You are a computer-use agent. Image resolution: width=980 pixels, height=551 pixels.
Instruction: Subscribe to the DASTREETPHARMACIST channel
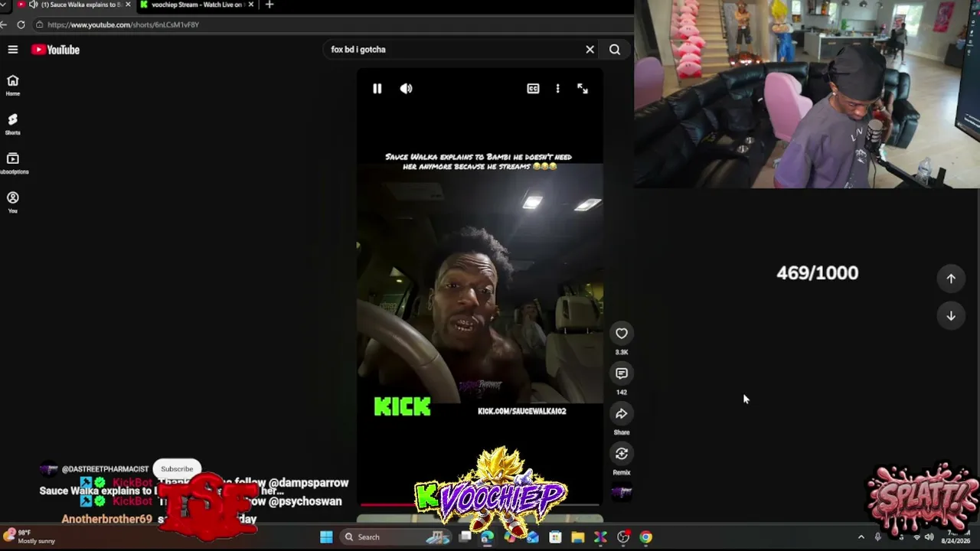click(177, 469)
